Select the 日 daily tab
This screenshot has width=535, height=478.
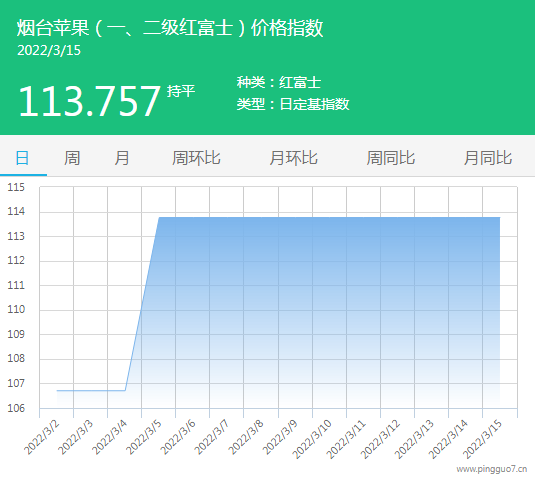(23, 158)
